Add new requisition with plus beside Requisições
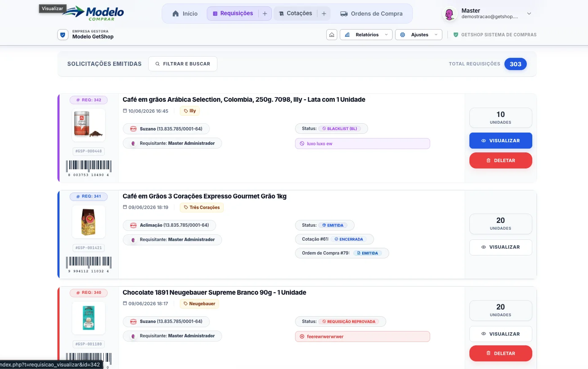588x369 pixels. 265,14
